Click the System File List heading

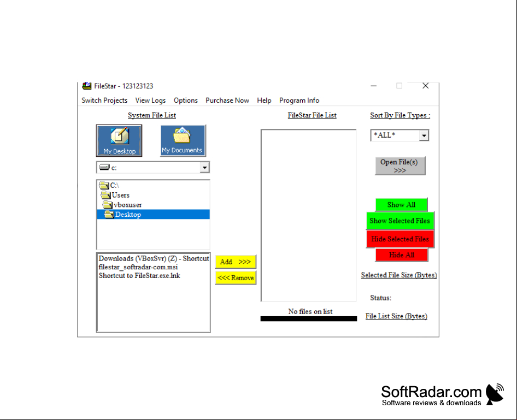click(x=152, y=115)
